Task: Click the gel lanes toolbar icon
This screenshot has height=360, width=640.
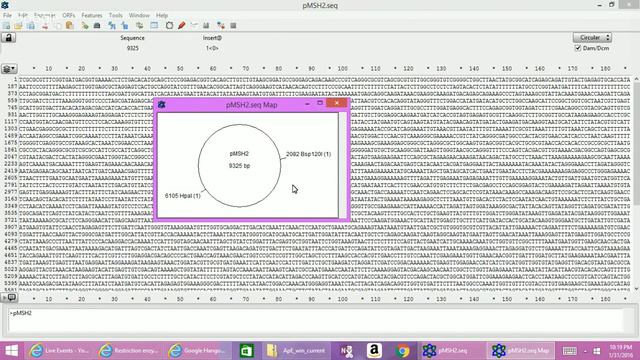Action: coord(206,26)
